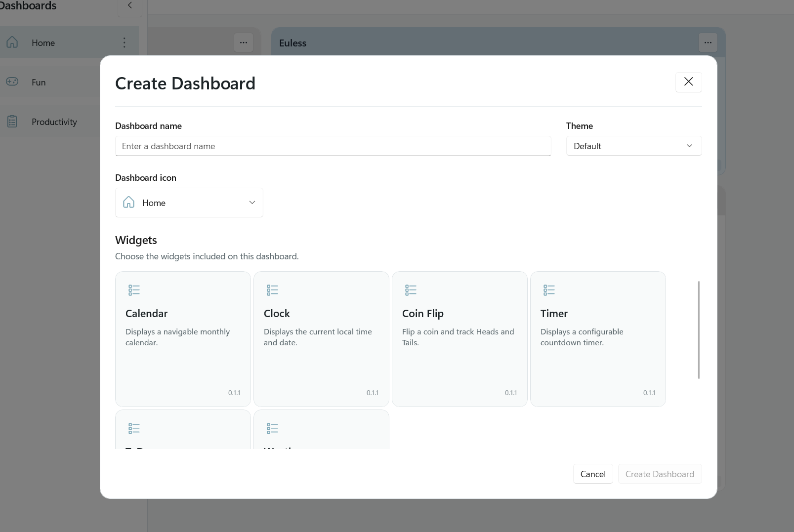
Task: Click the Calendar widget list icon
Action: pos(134,290)
